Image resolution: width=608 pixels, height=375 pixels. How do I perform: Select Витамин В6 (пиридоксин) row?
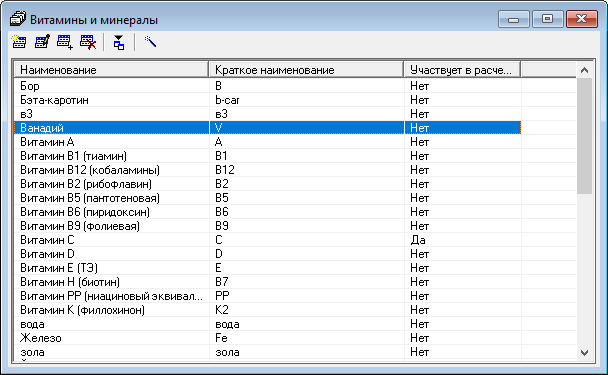tap(268, 212)
